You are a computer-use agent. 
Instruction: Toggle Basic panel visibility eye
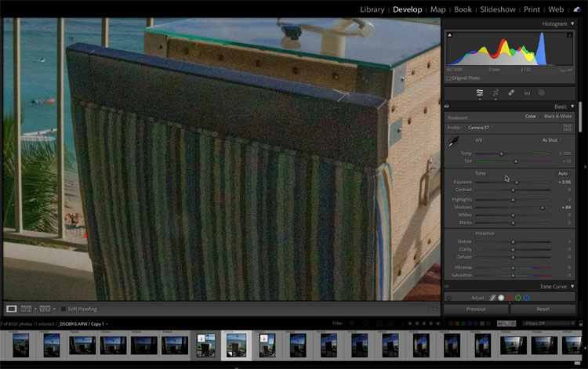[x=447, y=107]
